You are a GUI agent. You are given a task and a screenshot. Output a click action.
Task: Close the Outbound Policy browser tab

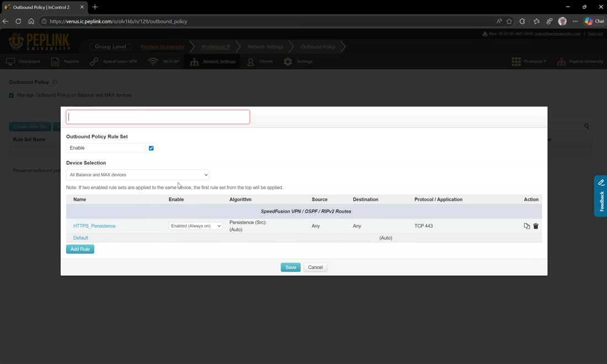[82, 7]
